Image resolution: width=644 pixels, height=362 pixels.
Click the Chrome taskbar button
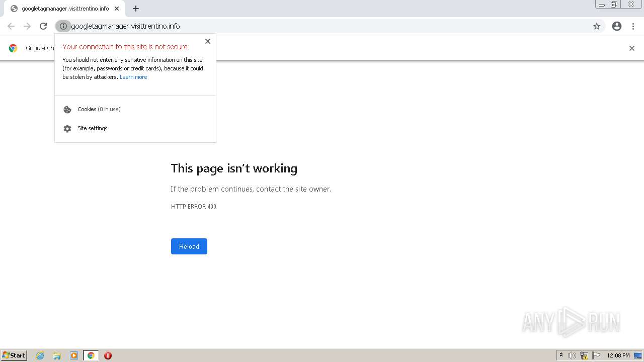click(x=91, y=355)
